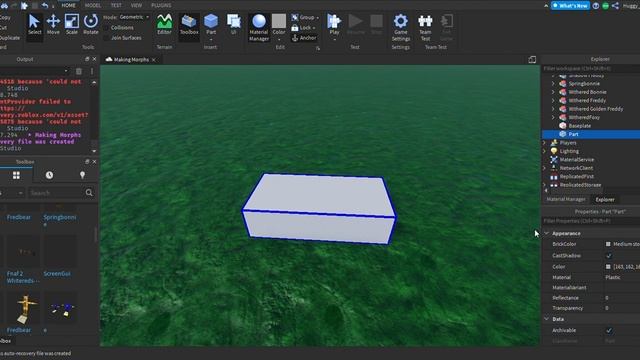640x360 pixels.
Task: Switch to the Explorer panel tab
Action: (x=605, y=200)
